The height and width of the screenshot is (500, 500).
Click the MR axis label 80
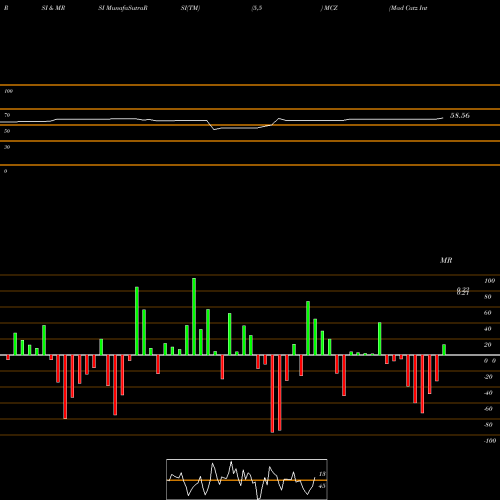point(488,297)
